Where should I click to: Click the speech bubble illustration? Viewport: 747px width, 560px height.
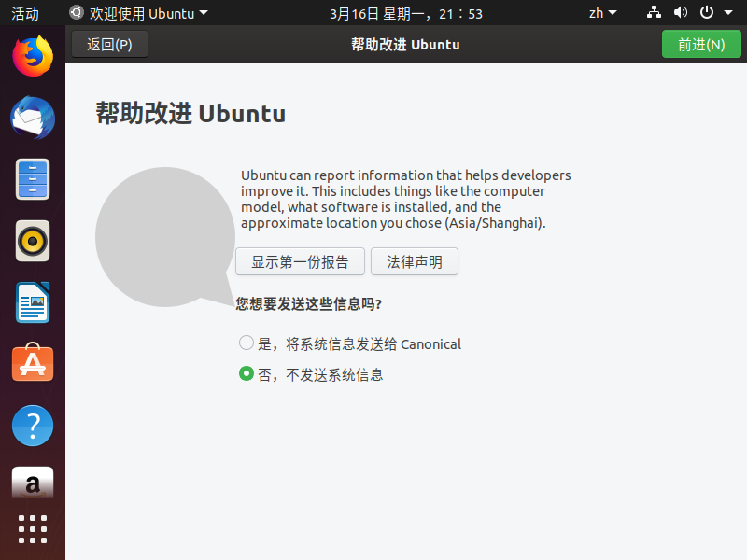coord(165,237)
